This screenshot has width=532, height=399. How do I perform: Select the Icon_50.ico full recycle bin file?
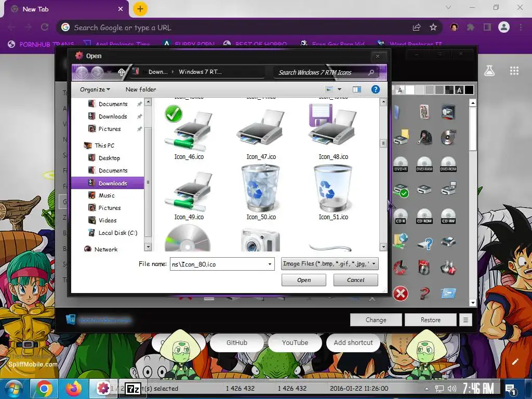coord(261,193)
